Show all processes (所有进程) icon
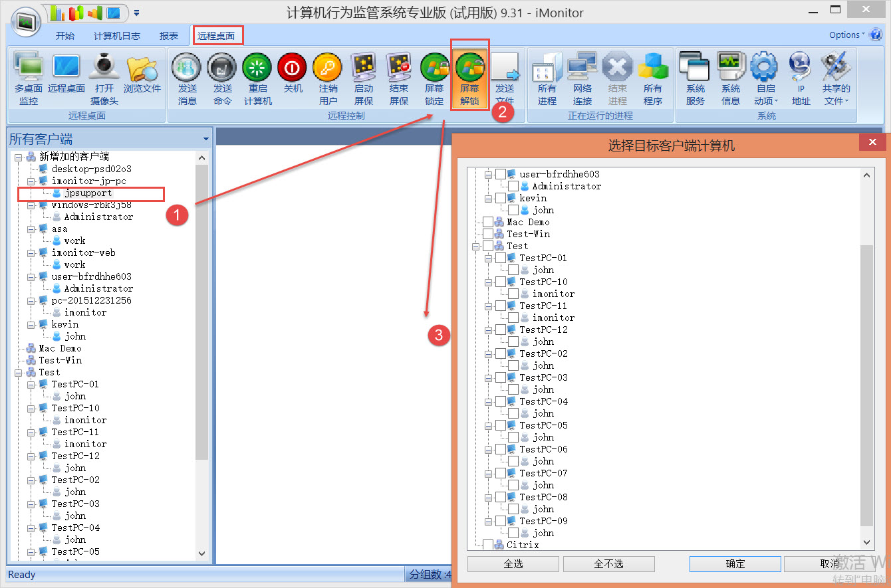 tap(547, 80)
